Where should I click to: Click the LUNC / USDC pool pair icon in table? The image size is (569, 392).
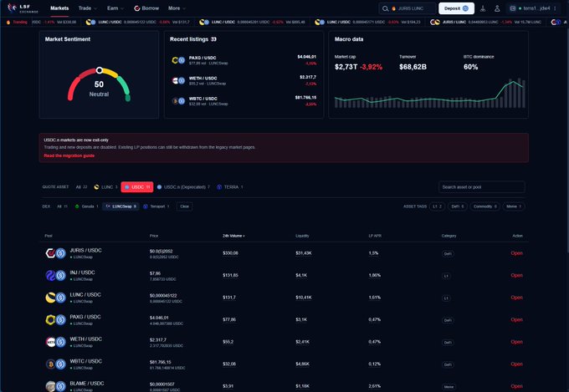coord(55,298)
